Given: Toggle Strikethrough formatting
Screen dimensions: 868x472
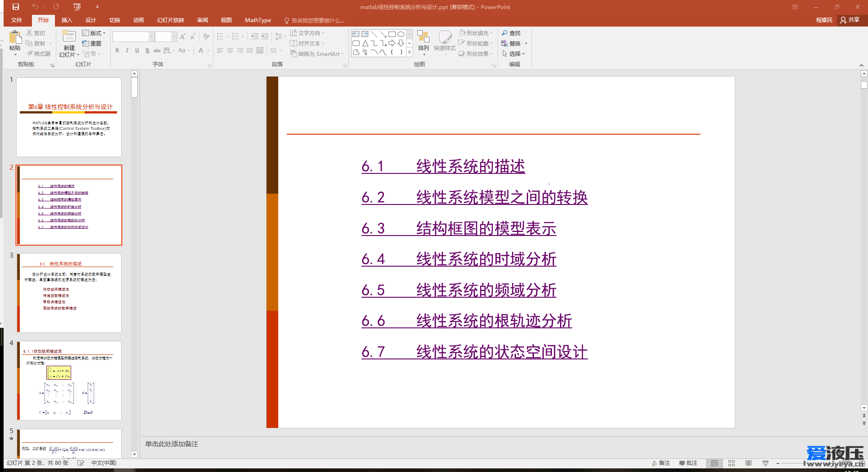Looking at the screenshot, I should [157, 50].
